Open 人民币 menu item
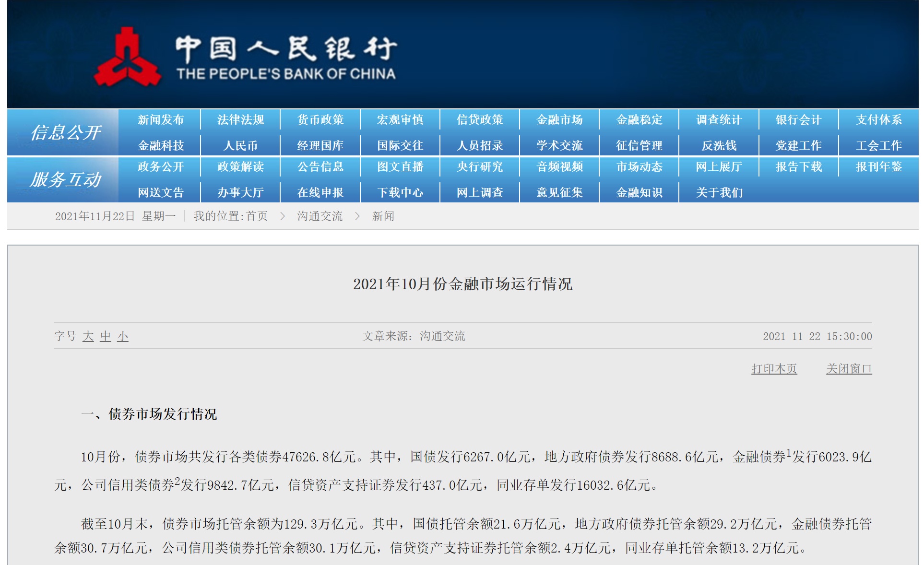The image size is (924, 565). [x=240, y=146]
